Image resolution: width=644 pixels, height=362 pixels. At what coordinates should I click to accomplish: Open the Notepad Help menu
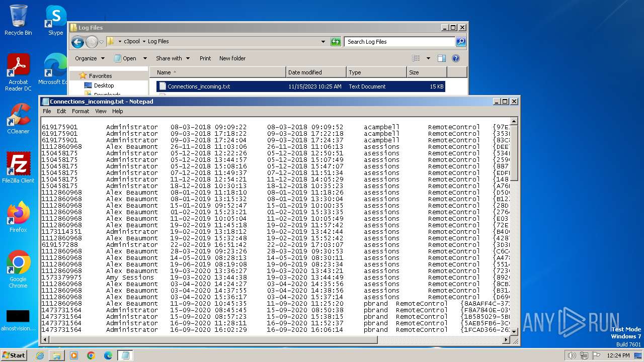pyautogui.click(x=117, y=111)
